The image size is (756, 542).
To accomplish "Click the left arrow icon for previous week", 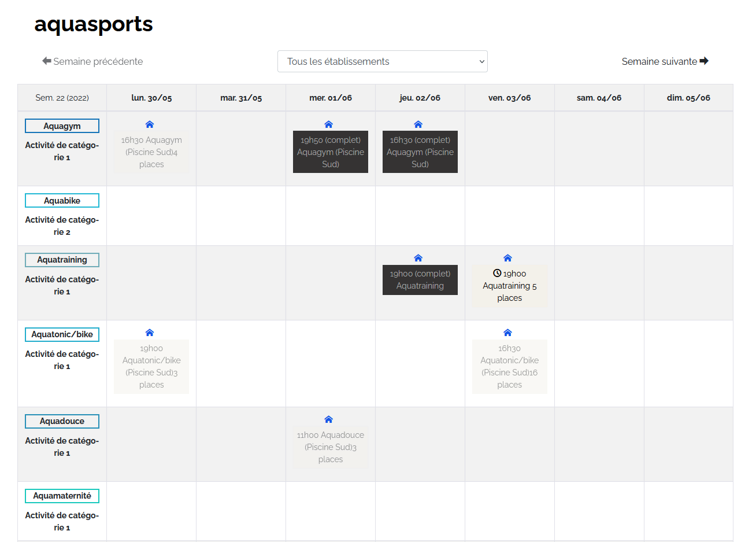I will pyautogui.click(x=47, y=61).
